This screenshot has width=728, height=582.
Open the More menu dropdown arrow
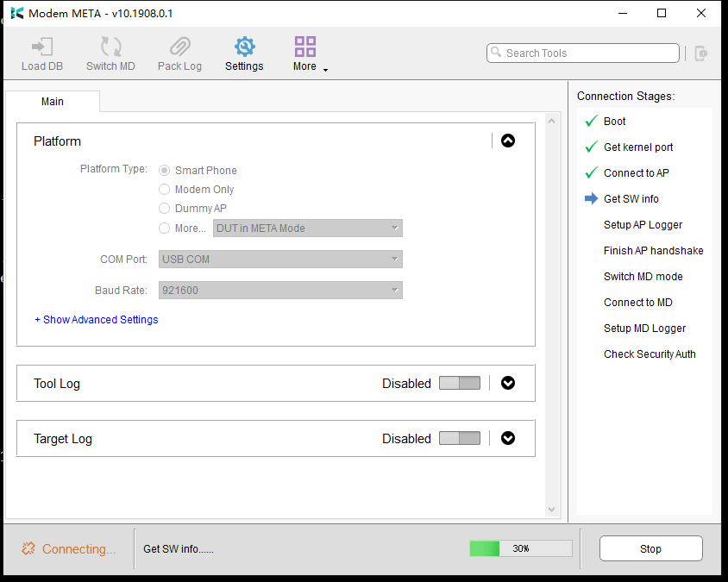pos(325,70)
